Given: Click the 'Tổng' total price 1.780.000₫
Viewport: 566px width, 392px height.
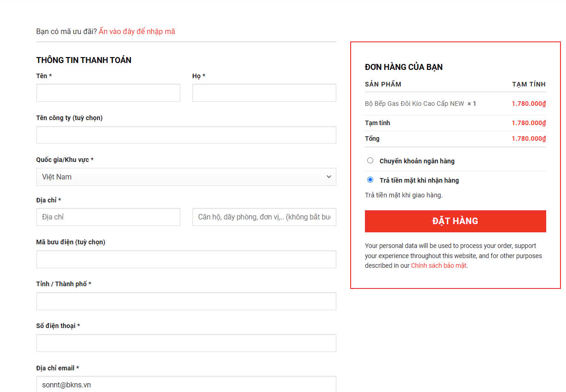Looking at the screenshot, I should pyautogui.click(x=528, y=139).
